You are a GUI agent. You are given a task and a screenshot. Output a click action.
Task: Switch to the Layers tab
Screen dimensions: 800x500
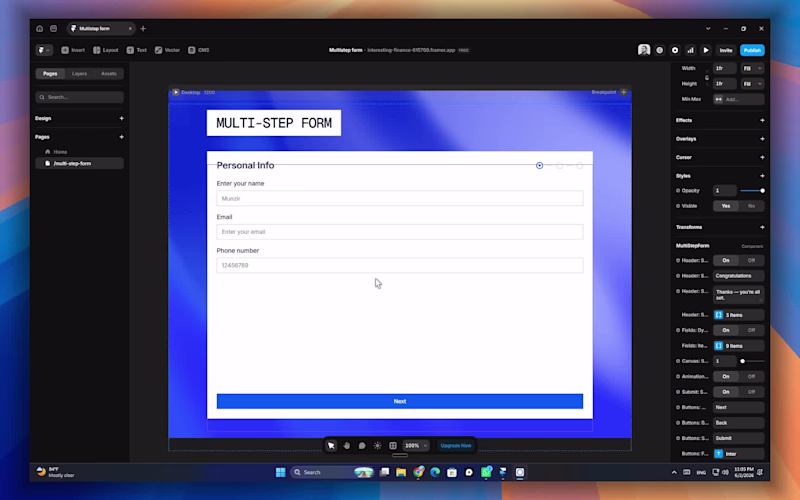pos(79,73)
